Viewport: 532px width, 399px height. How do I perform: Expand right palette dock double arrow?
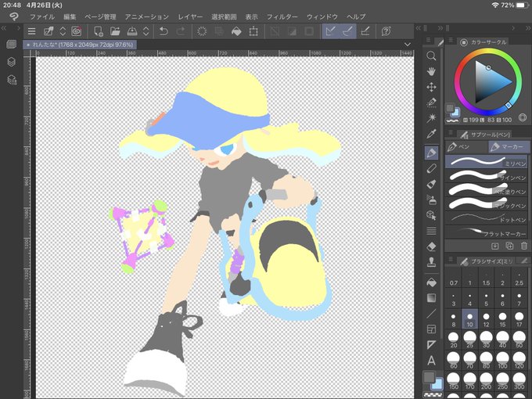click(x=440, y=28)
